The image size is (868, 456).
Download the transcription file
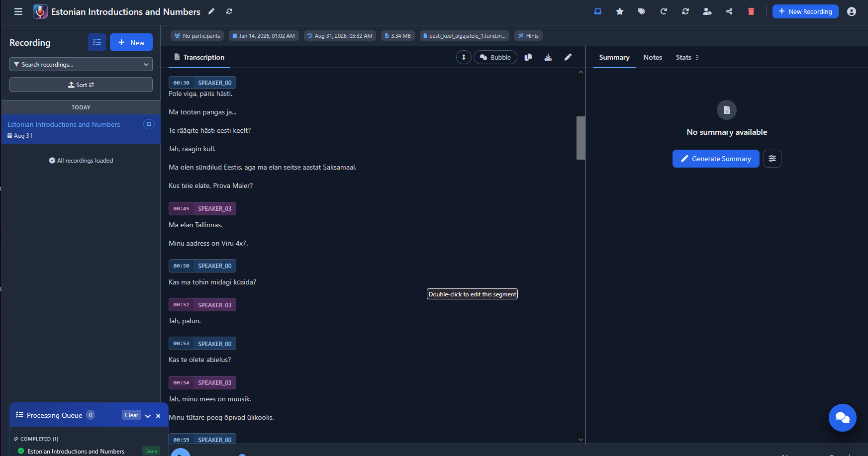click(548, 57)
